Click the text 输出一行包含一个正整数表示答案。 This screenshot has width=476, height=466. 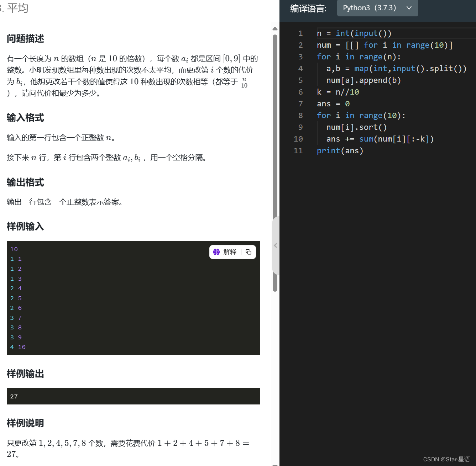click(x=65, y=202)
